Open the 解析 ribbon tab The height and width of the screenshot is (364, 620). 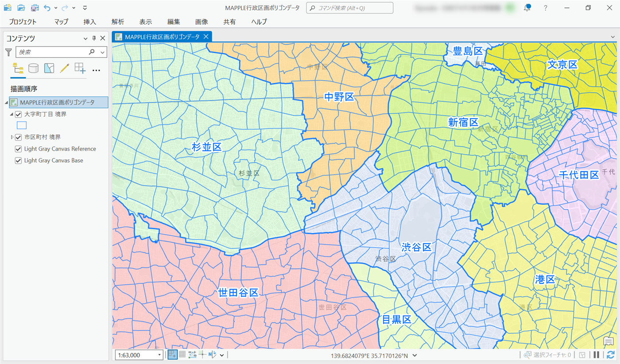(118, 22)
